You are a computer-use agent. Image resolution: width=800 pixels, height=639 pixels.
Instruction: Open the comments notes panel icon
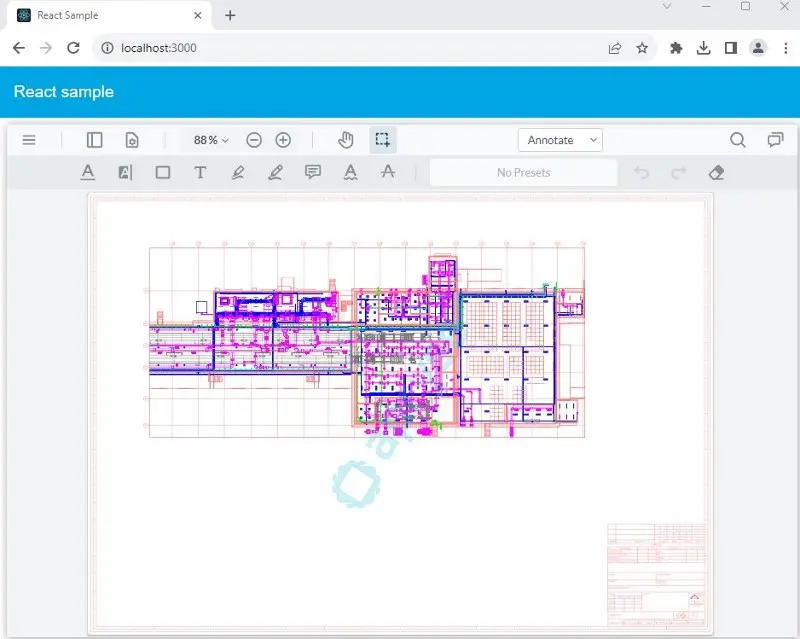[x=775, y=140]
